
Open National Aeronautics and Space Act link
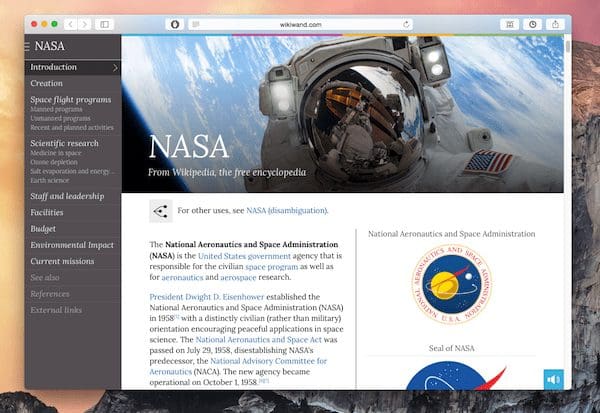[259, 340]
